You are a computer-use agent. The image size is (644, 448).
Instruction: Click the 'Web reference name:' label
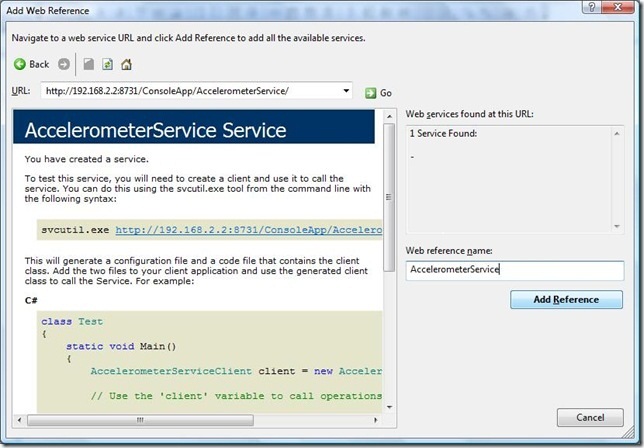(x=449, y=250)
